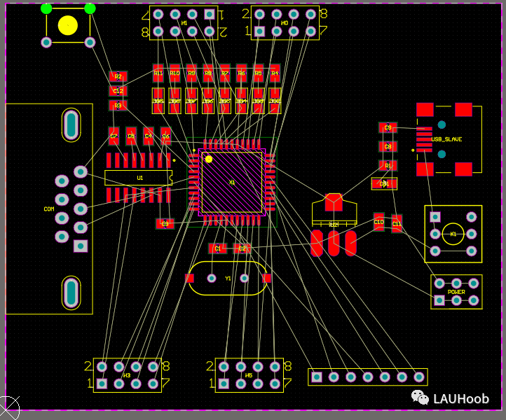Click the COM connector label
Screen dimensions: 506x420
coord(49,209)
